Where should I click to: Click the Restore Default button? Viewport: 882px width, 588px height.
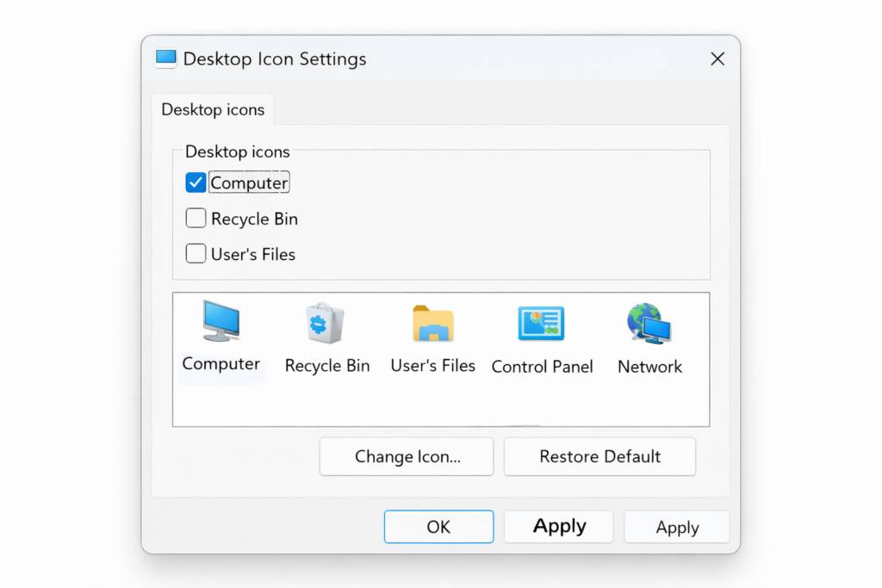599,456
